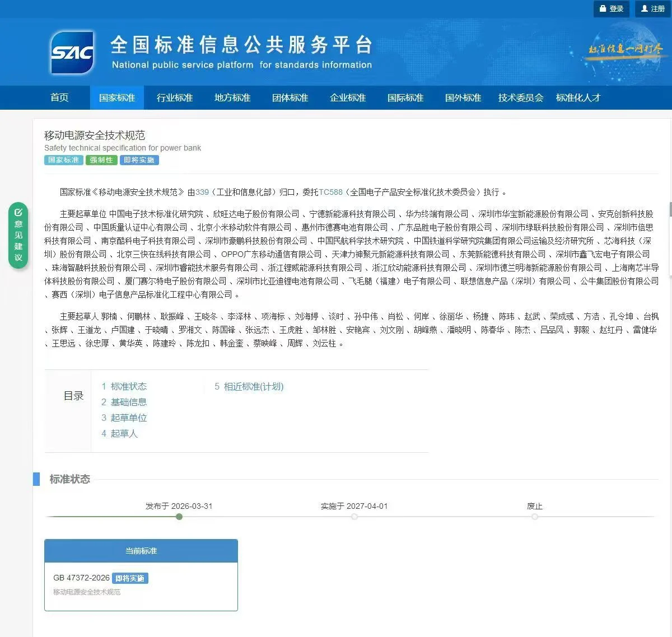
Task: Switch to 地方标准 navigation tab
Action: tap(232, 98)
